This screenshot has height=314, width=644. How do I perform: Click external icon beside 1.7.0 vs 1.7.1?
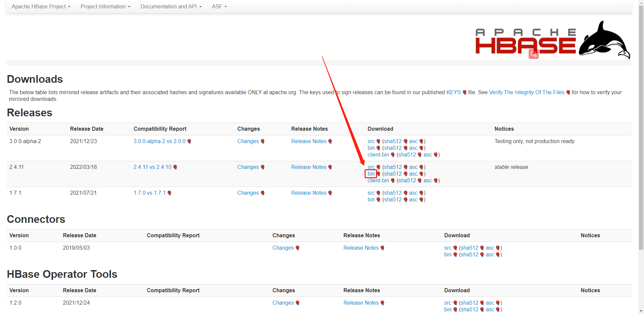pyautogui.click(x=169, y=193)
